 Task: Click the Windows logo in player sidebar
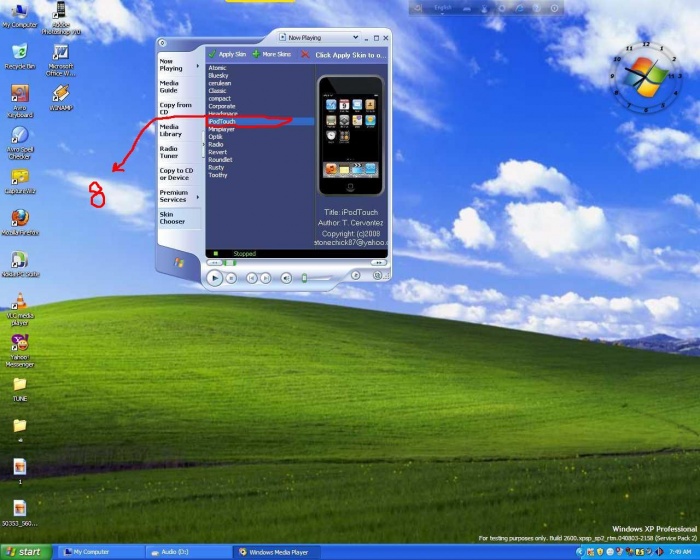coord(179,263)
